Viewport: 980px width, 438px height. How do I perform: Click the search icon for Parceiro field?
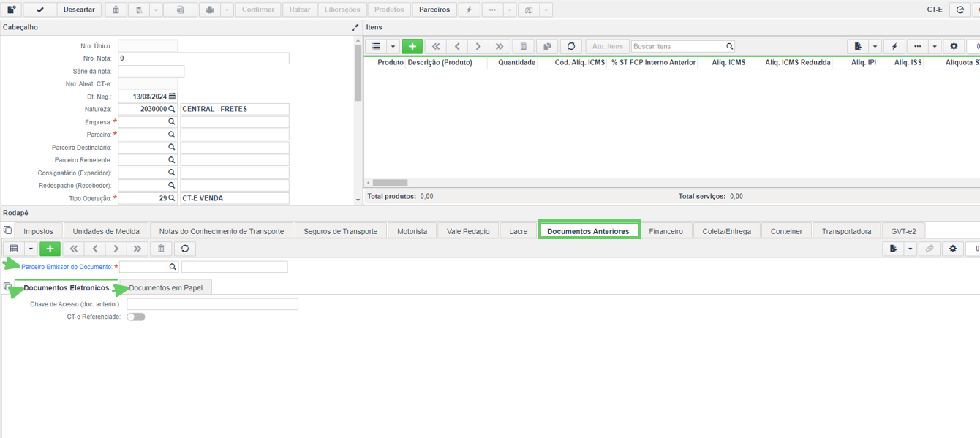(x=172, y=135)
